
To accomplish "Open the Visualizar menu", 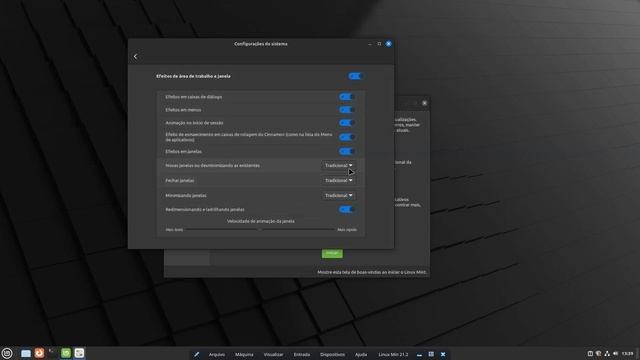I will 273,355.
